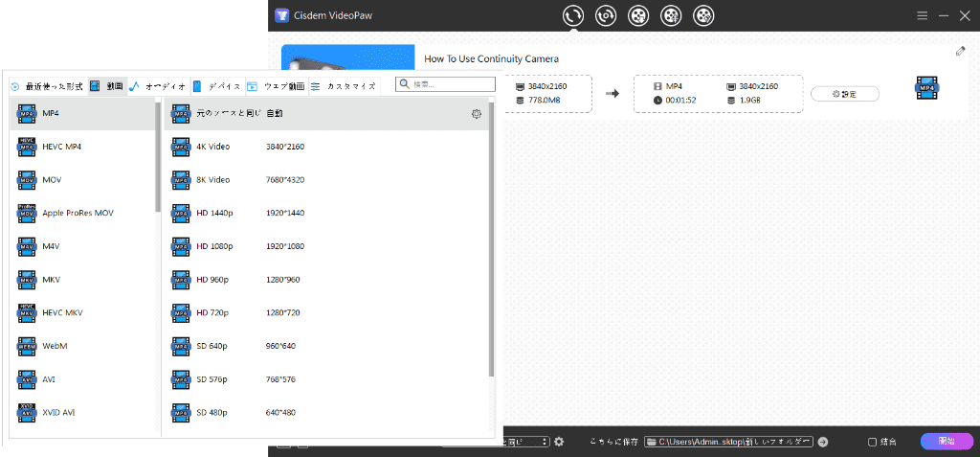Click the format list vertical scrollbar
Image resolution: width=980 pixels, height=457 pixels.
tap(158, 156)
